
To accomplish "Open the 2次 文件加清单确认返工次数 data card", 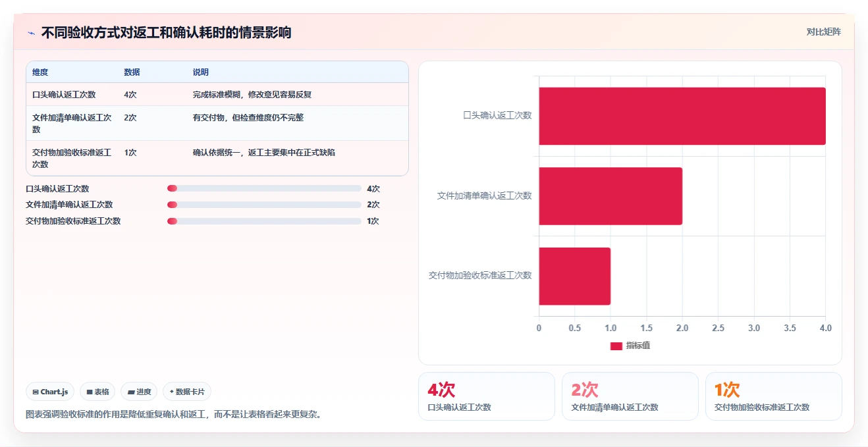I will [x=630, y=396].
